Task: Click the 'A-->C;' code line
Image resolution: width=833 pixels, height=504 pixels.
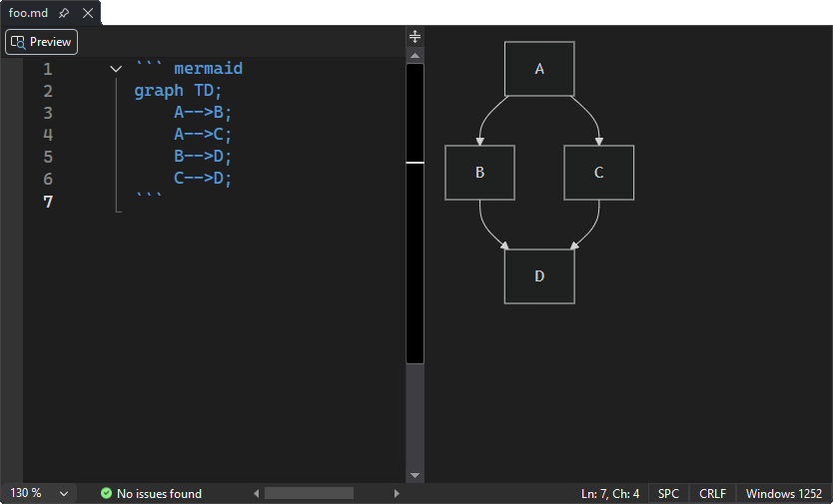Action: tap(203, 135)
